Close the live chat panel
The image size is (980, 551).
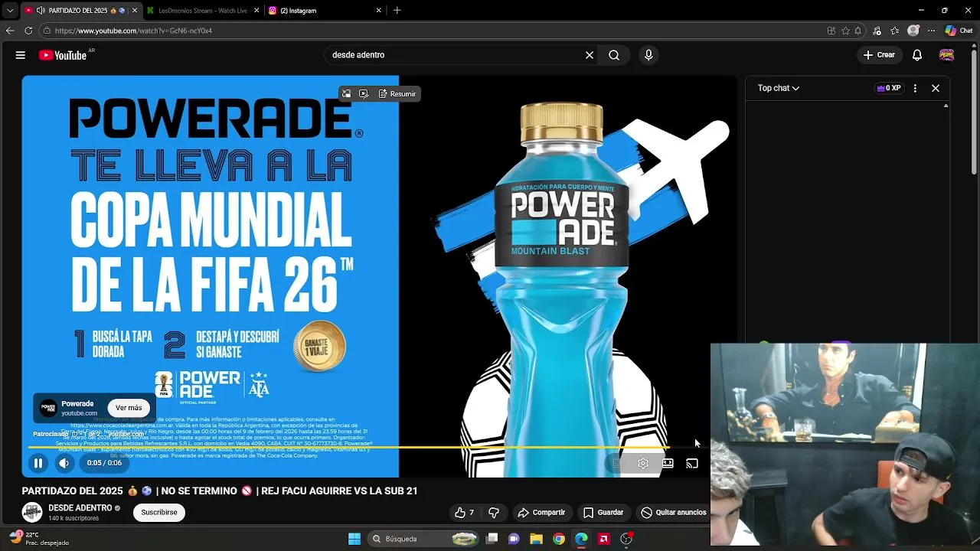tap(936, 88)
